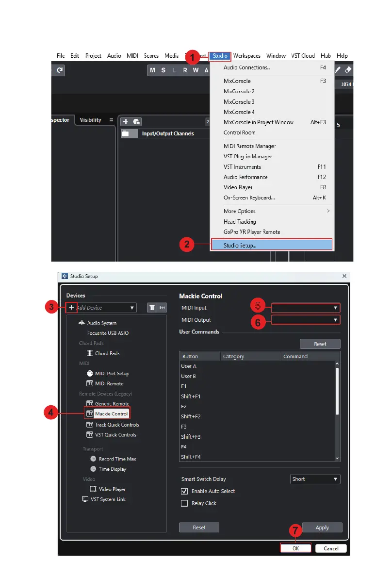The width and height of the screenshot is (392, 578).
Task: Click the Apply button
Action: coord(322,528)
